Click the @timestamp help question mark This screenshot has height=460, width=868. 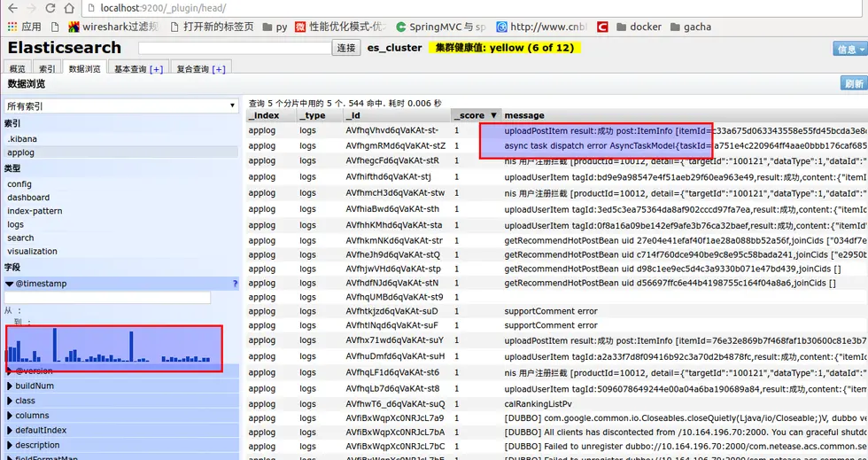click(236, 284)
